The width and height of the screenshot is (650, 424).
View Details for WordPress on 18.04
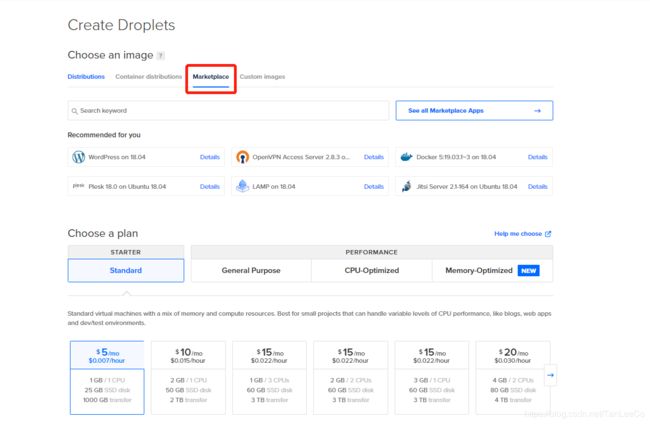(x=210, y=157)
